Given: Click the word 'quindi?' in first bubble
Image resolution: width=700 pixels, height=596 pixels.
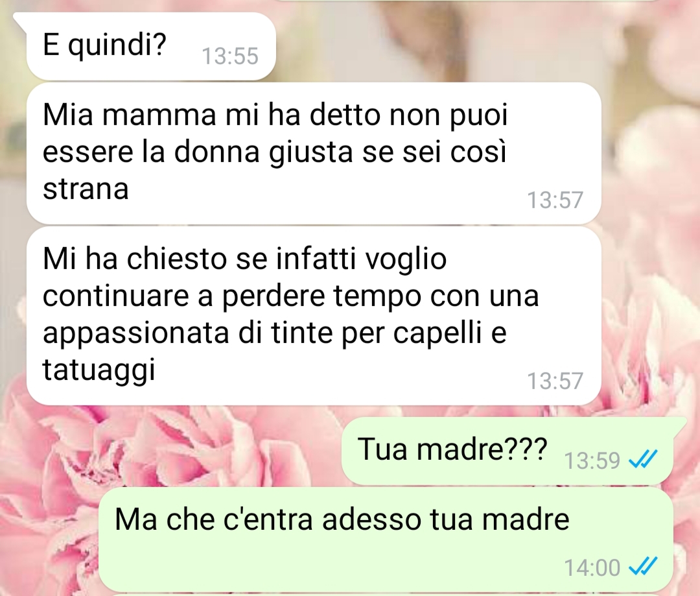Looking at the screenshot, I should [x=117, y=45].
